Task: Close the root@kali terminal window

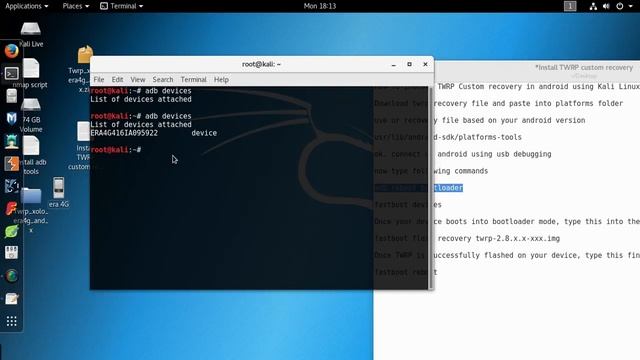Action: 425,64
